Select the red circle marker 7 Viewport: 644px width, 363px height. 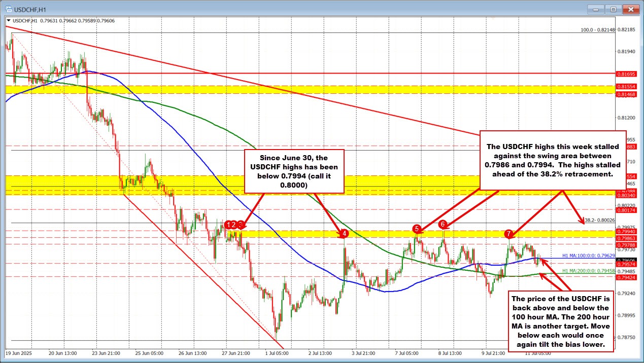pos(509,233)
